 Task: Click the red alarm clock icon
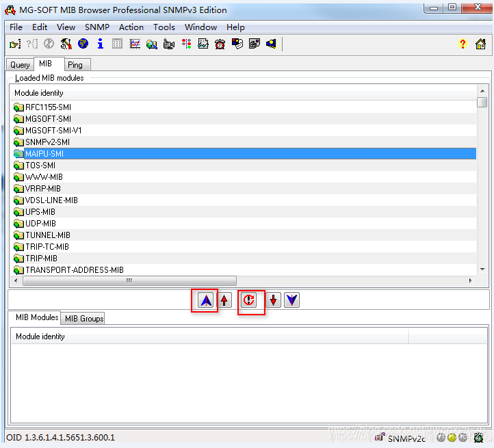[220, 44]
